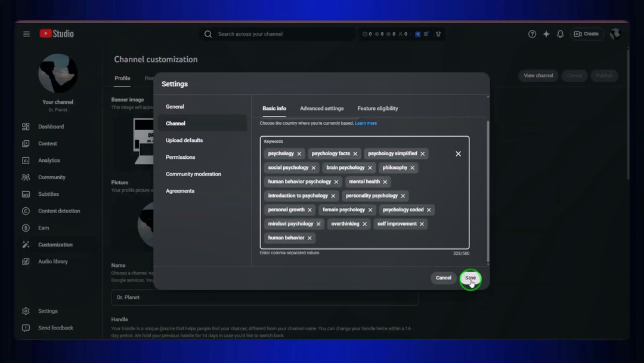644x363 pixels.
Task: Click the Settings gear icon in sidebar
Action: coord(26,311)
